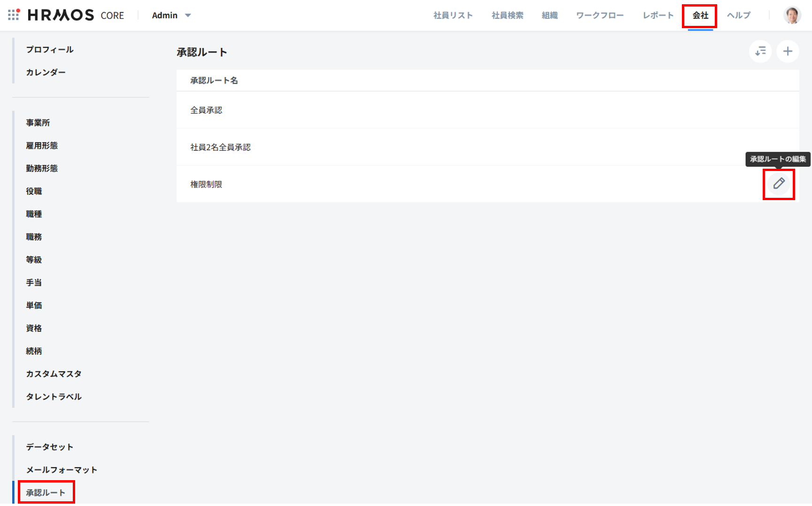Switch to the 会社 tab
Image resolution: width=812 pixels, height=506 pixels.
click(x=700, y=16)
